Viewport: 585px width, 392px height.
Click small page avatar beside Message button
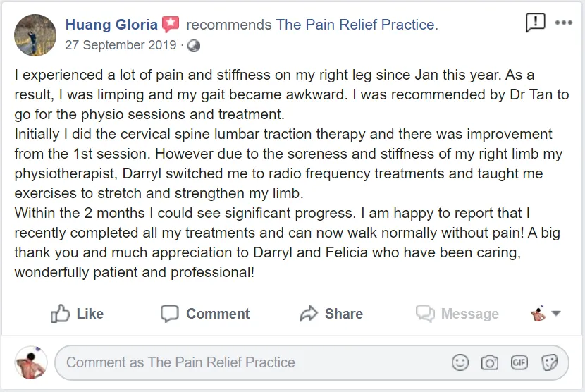538,314
